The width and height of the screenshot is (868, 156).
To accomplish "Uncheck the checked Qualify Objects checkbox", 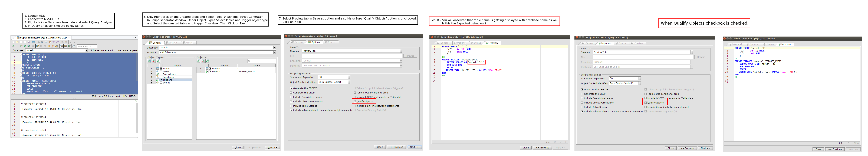I will (645, 103).
